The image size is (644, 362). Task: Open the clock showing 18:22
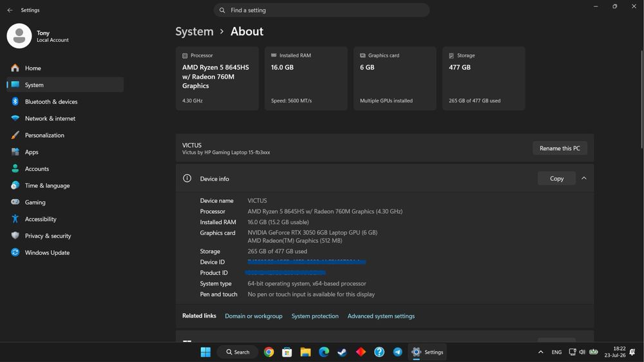615,352
